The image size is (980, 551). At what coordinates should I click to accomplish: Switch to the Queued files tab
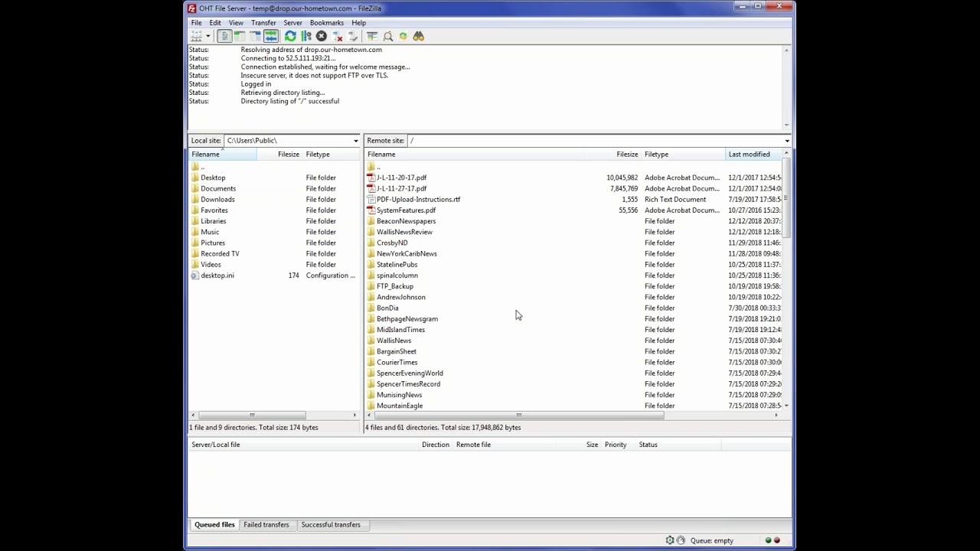(214, 525)
